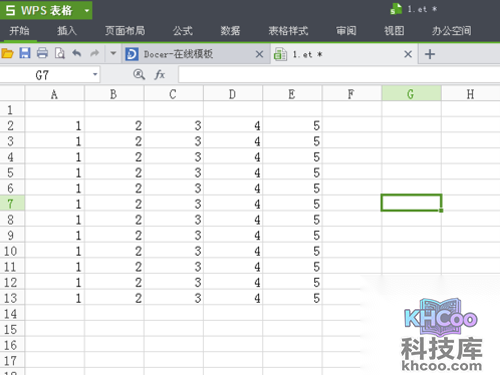This screenshot has height=375, width=500.
Task: Click the magnifier zoom icon beside fx
Action: [139, 75]
